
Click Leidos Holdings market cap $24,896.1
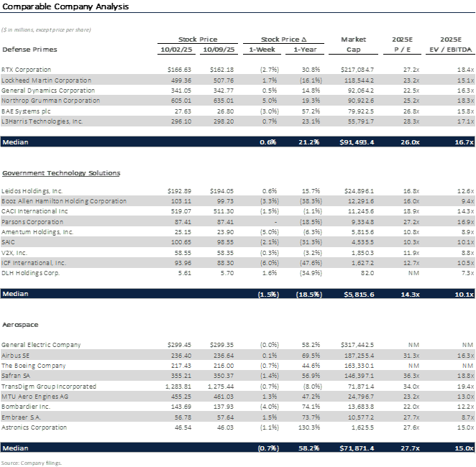357,191
